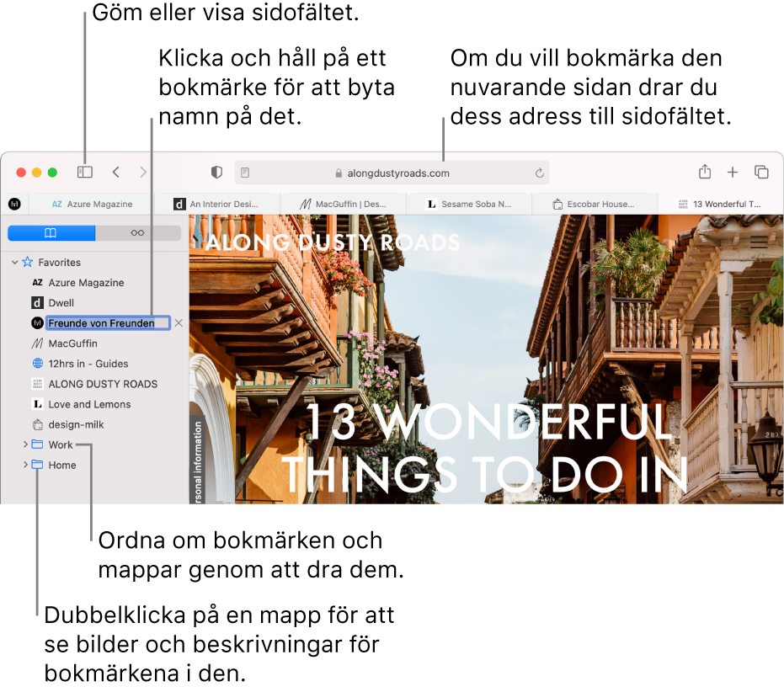
Task: Click the Freunde von Freunden name field
Action: [108, 323]
